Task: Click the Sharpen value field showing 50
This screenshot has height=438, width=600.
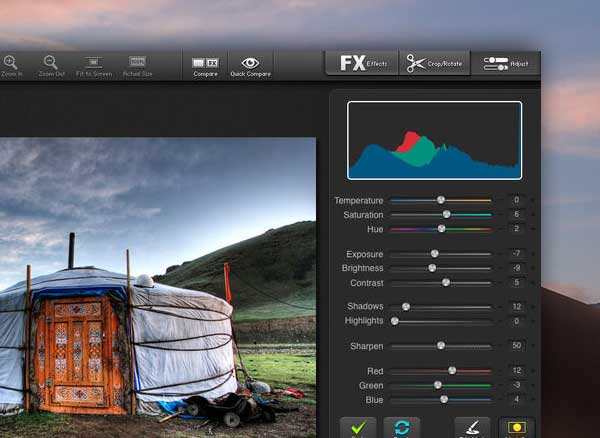Action: pos(517,346)
